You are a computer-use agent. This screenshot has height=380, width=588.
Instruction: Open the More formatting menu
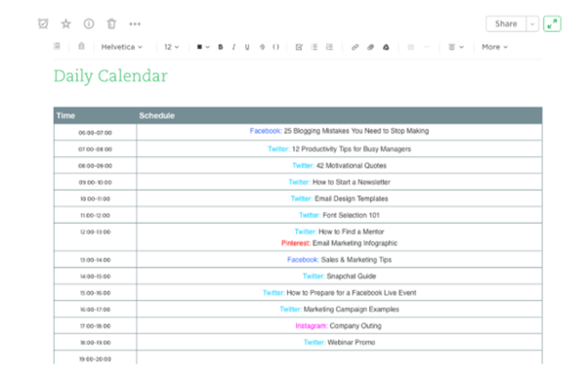(494, 47)
